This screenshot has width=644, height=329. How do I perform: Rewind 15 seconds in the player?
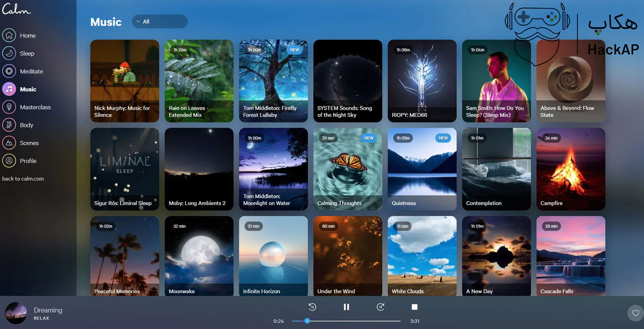coord(312,307)
